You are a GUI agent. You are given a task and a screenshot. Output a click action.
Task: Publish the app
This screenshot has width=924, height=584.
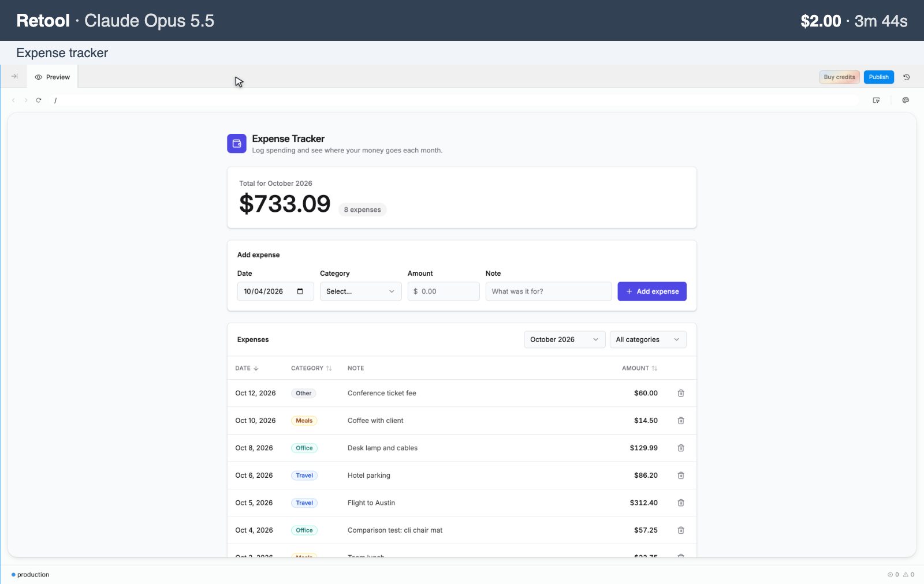pos(878,77)
